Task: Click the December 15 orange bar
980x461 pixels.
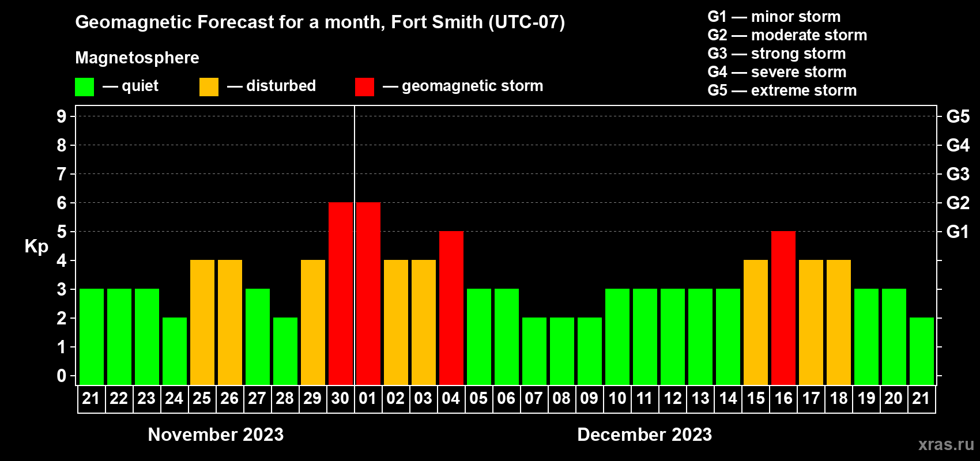Action: click(756, 323)
